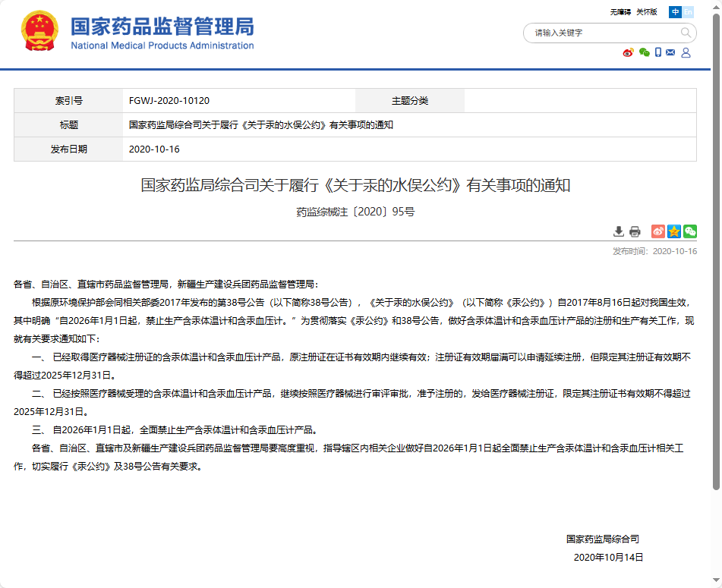Click the mobile phone icon in header
The height and width of the screenshot is (588, 722).
[x=658, y=52]
